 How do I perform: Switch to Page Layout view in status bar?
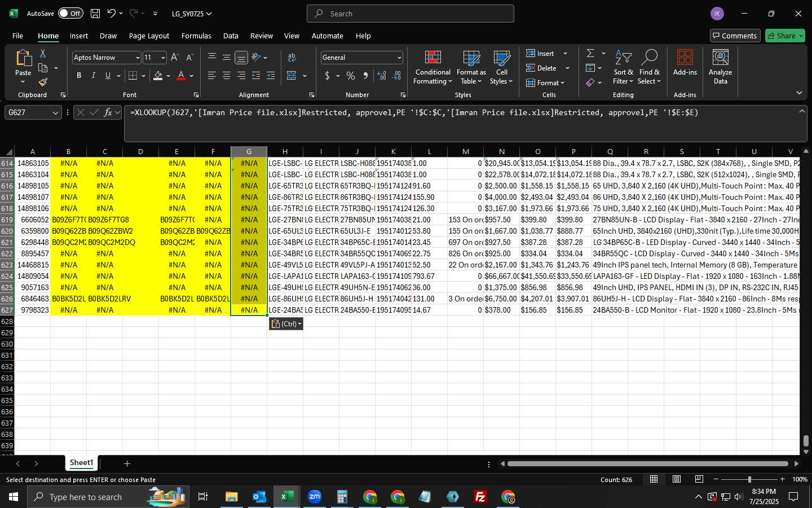[677, 479]
